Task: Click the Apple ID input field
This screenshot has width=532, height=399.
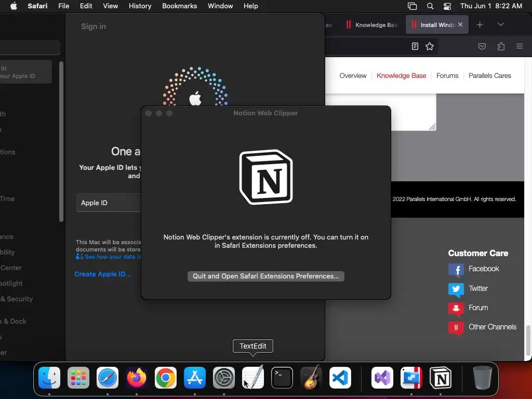Action: coord(109,203)
